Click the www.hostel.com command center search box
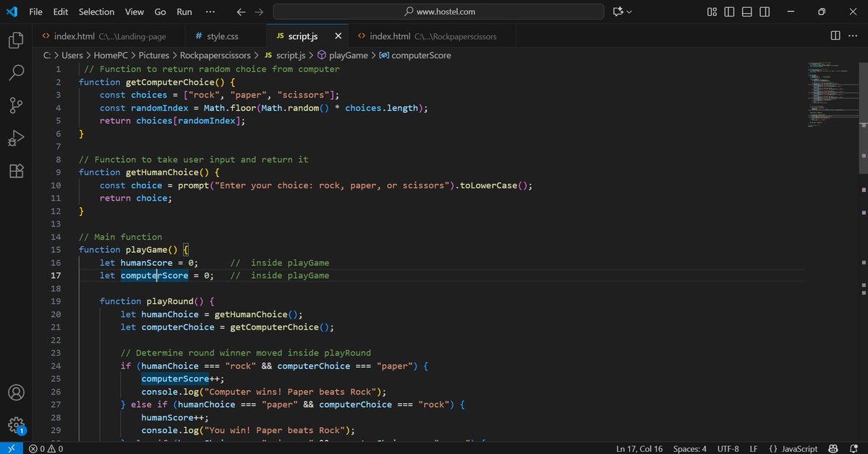 pyautogui.click(x=438, y=12)
